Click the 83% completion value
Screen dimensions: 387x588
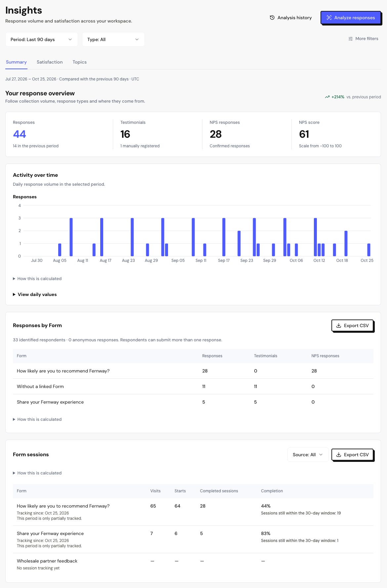pos(266,534)
